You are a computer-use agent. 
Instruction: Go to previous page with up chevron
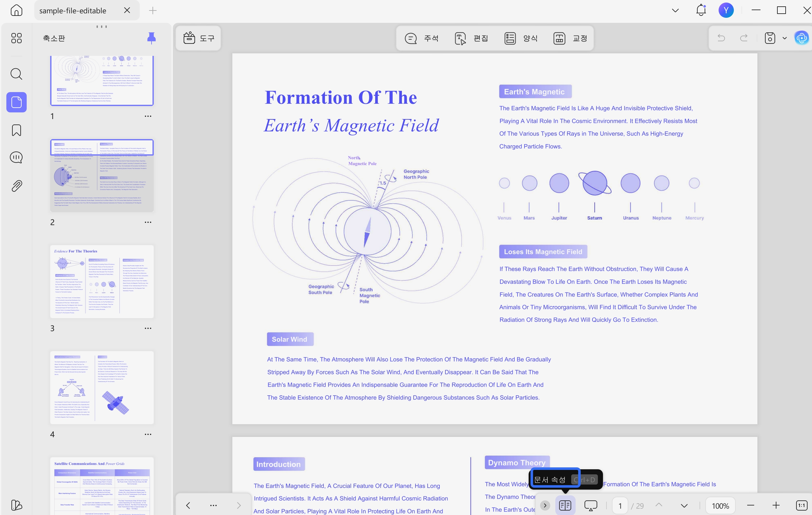click(x=659, y=505)
